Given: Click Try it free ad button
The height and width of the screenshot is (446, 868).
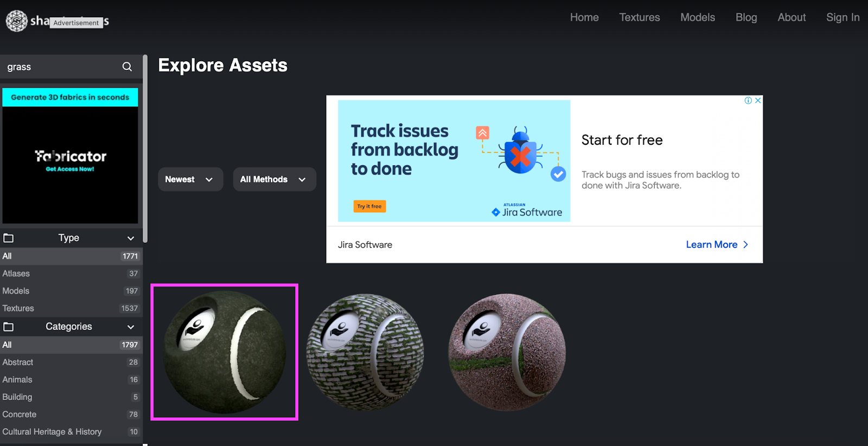Looking at the screenshot, I should coord(369,206).
